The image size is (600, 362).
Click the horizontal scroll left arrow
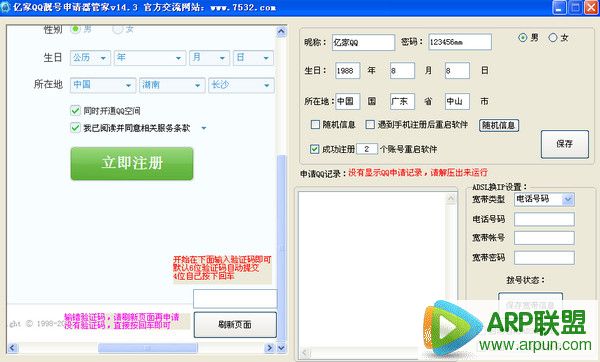(12, 348)
